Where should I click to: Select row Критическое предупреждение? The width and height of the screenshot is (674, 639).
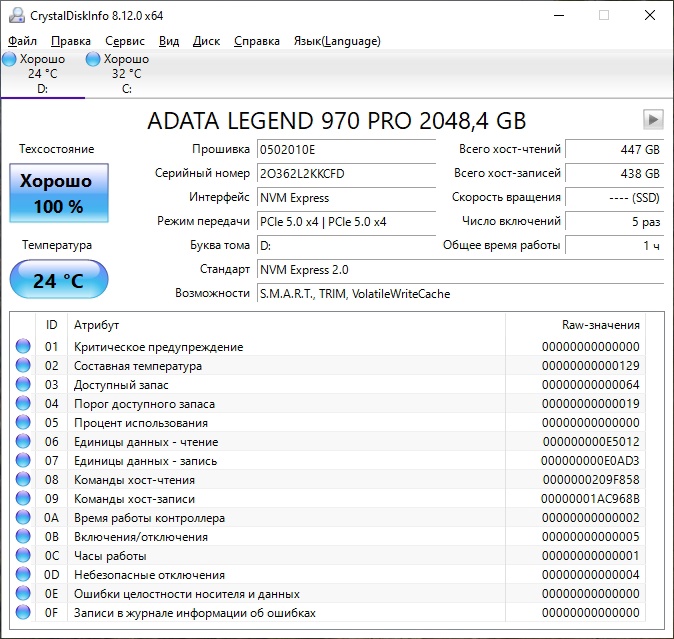(328, 346)
